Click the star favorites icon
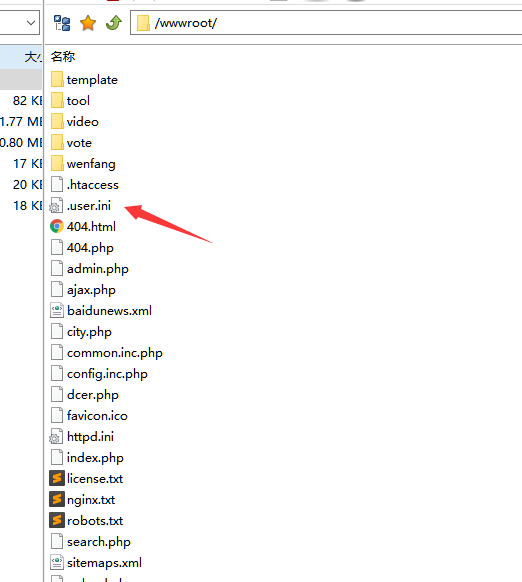Viewport: 522px width, 582px height. 88,23
